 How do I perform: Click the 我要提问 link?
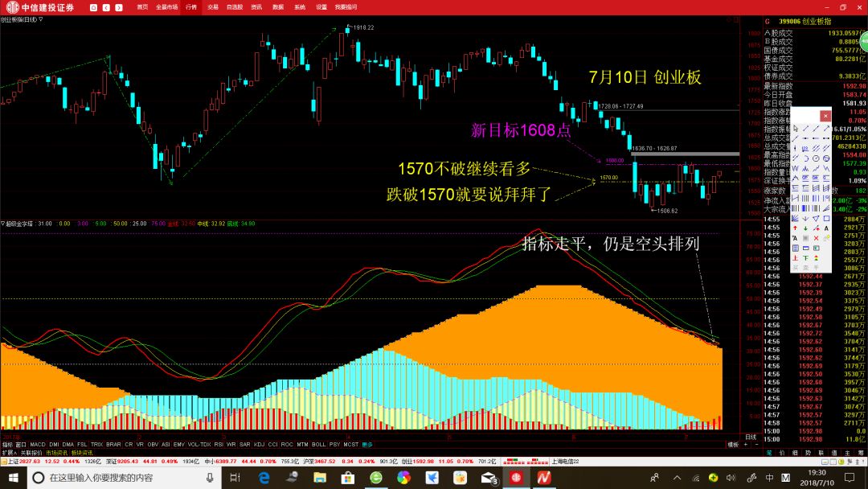click(346, 6)
